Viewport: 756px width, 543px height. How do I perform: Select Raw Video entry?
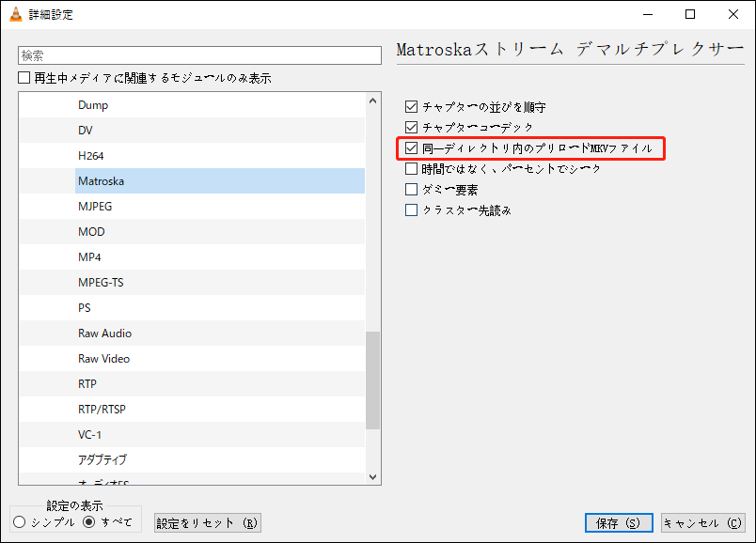tap(192, 359)
